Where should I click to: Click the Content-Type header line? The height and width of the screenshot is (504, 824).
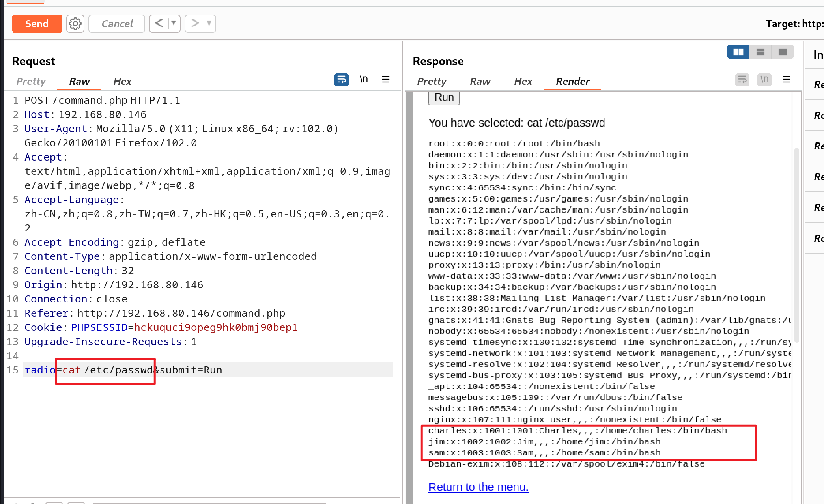tap(170, 256)
